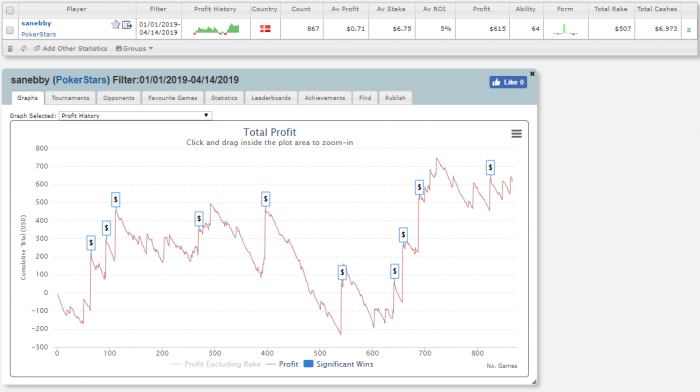The height and width of the screenshot is (392, 700).
Task: Open the chart hamburger menu
Action: (517, 133)
